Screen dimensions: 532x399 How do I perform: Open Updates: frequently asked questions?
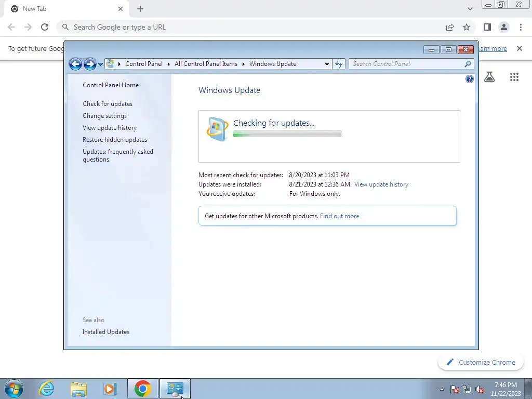(x=118, y=155)
